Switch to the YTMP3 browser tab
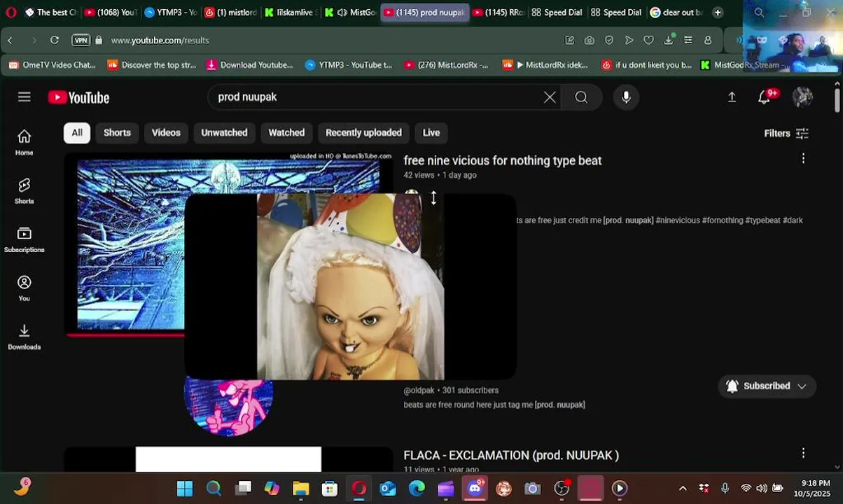Screen dimensions: 843x504 [170, 13]
